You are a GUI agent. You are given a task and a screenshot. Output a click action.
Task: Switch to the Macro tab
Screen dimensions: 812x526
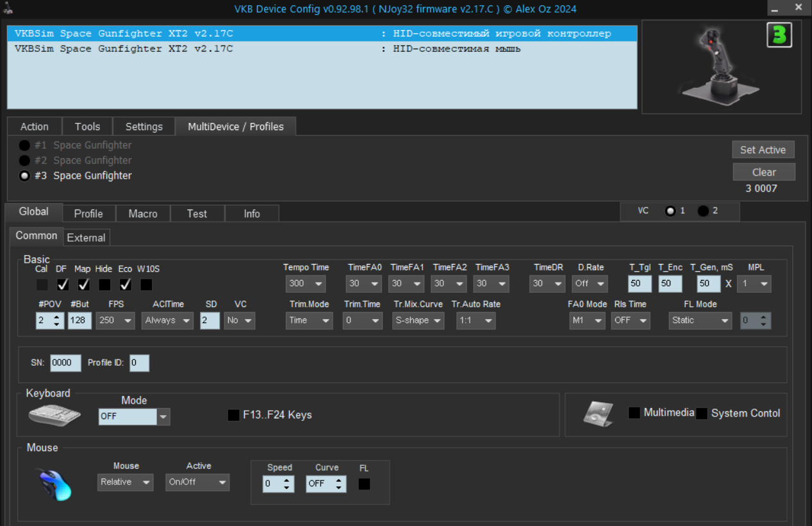coord(143,213)
